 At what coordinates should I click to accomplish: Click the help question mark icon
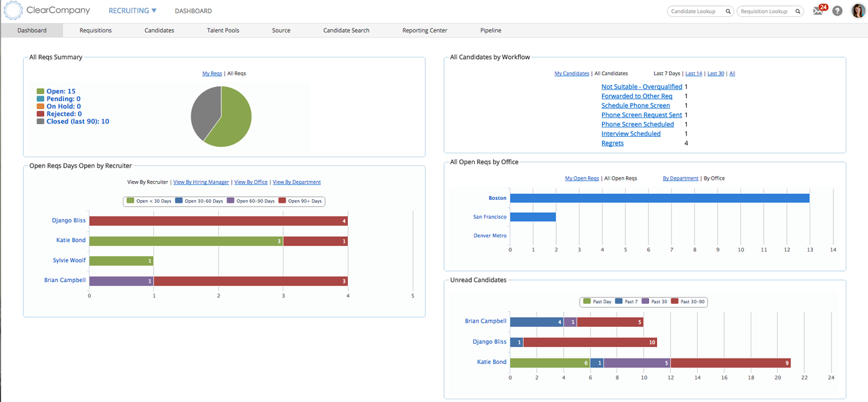[837, 11]
